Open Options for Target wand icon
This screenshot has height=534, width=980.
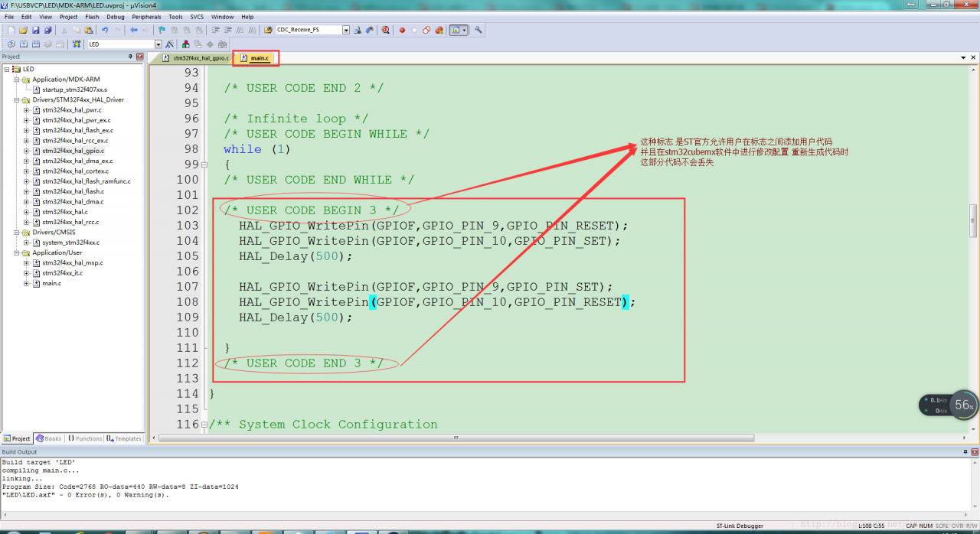(169, 44)
